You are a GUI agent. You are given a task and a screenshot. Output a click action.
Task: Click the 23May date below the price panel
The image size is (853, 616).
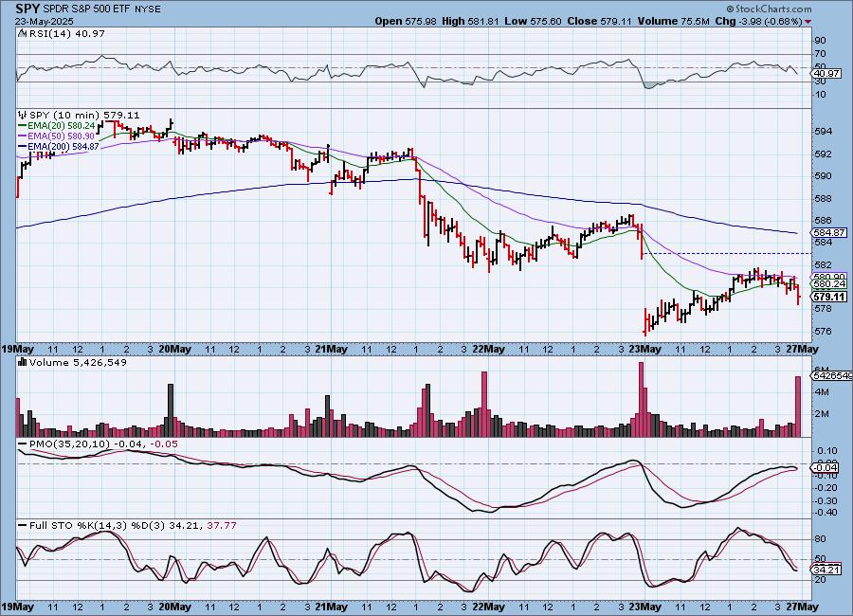point(645,350)
